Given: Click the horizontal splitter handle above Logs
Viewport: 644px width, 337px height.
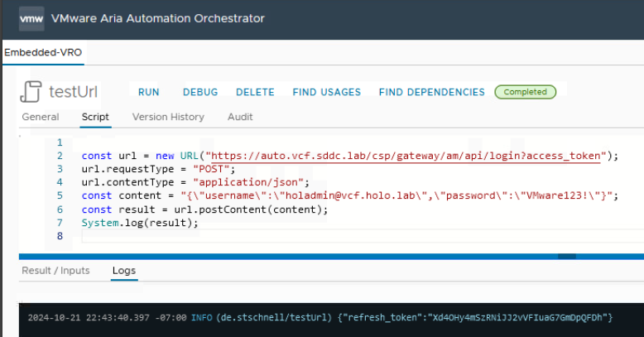Looking at the screenshot, I should (567, 257).
